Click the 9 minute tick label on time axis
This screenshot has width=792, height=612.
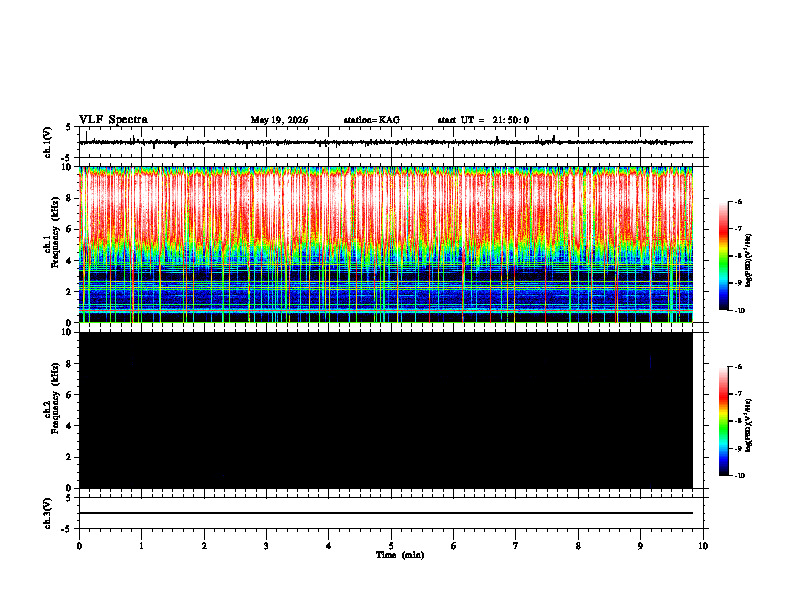click(x=640, y=546)
